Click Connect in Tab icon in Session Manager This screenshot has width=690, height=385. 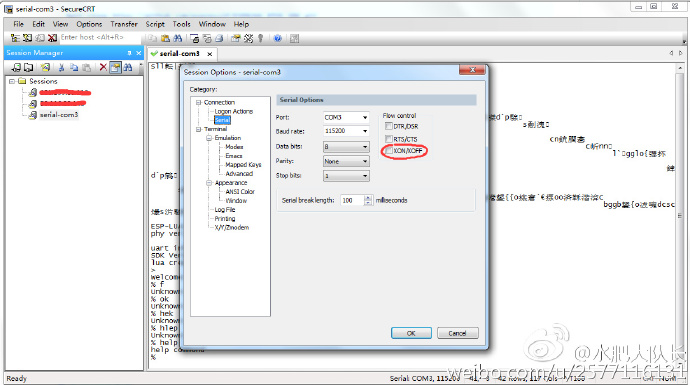click(x=29, y=67)
